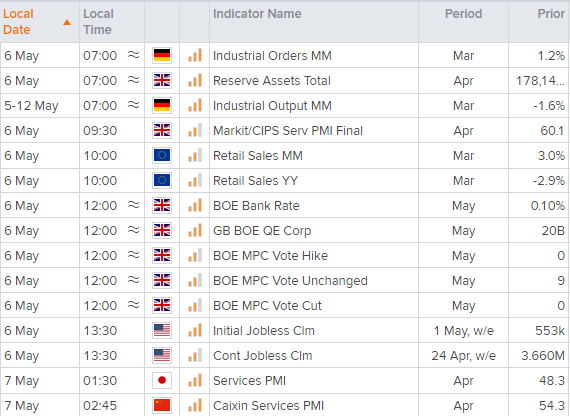570x416 pixels.
Task: Click the UK flag beside Reserve Assets Total
Action: (162, 81)
